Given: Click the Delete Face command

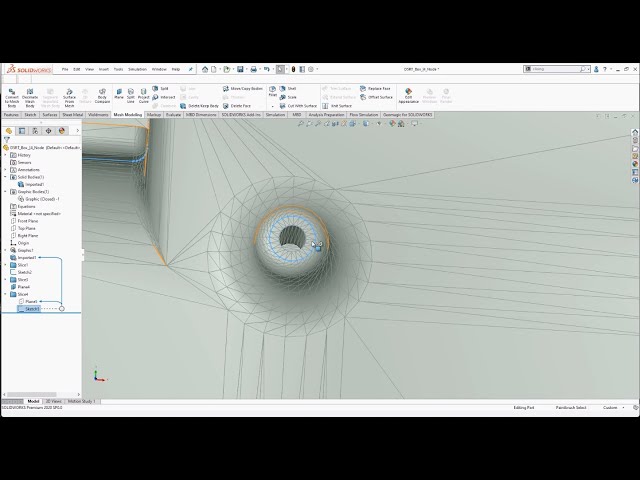Looking at the screenshot, I should (x=237, y=106).
